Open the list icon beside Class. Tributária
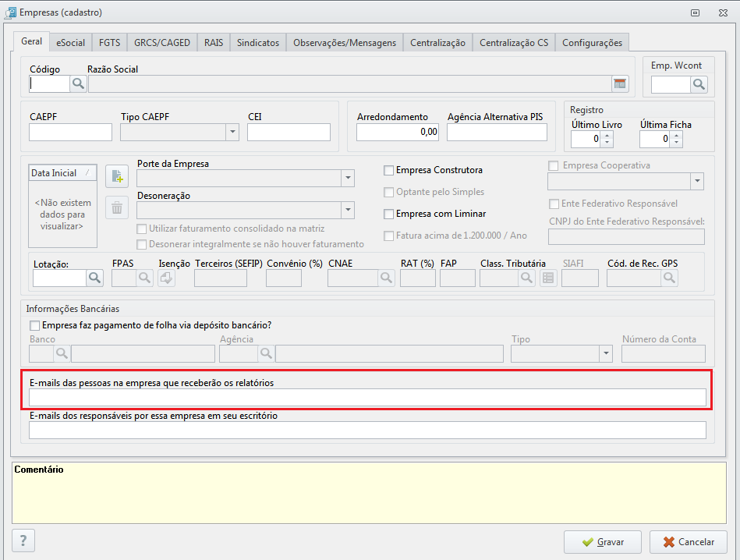 point(548,278)
